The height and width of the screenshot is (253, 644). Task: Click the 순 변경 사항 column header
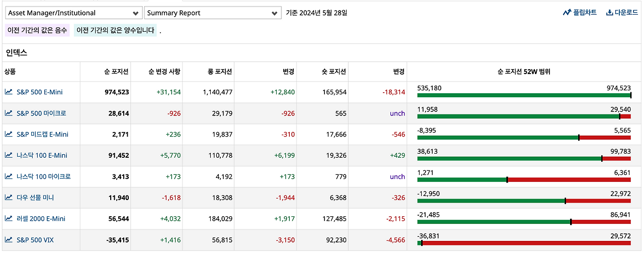click(x=165, y=72)
